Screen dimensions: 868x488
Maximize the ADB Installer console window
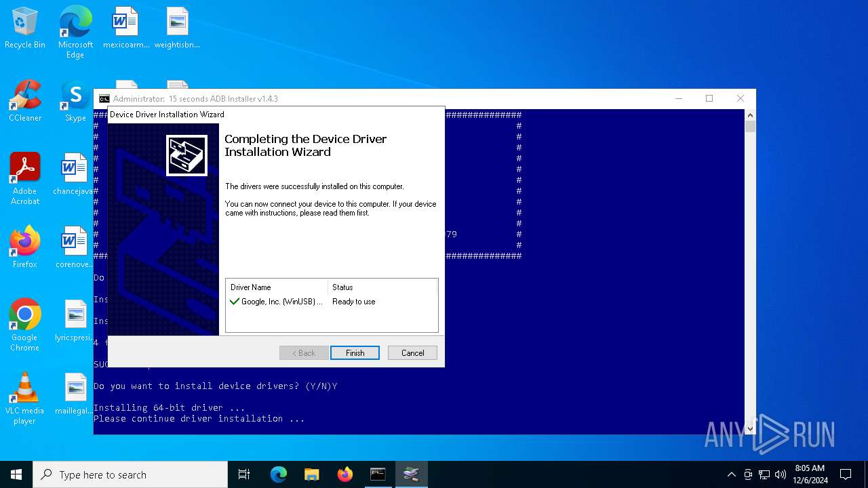click(709, 98)
